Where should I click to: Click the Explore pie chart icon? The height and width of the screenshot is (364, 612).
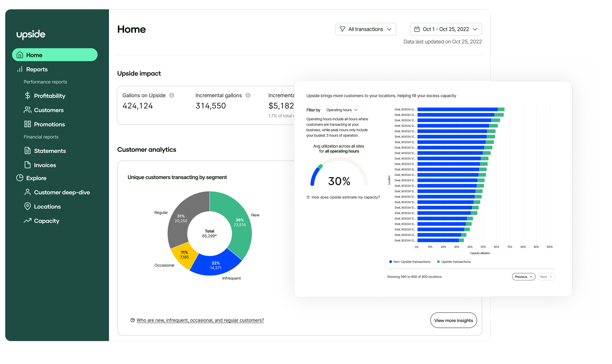point(20,178)
